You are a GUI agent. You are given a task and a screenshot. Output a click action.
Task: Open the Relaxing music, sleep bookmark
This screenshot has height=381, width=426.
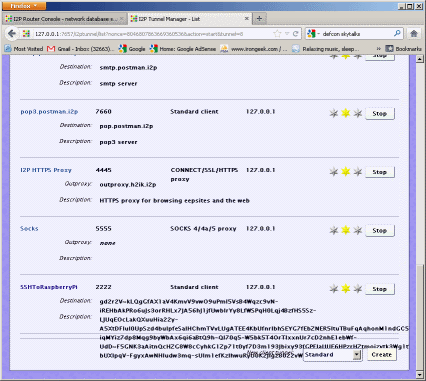[x=326, y=49]
